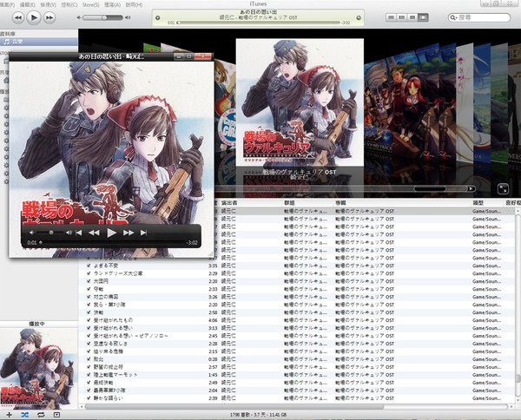The image size is (521, 420).
Task: Click the show/hide artwork panel icon
Action: [56, 414]
